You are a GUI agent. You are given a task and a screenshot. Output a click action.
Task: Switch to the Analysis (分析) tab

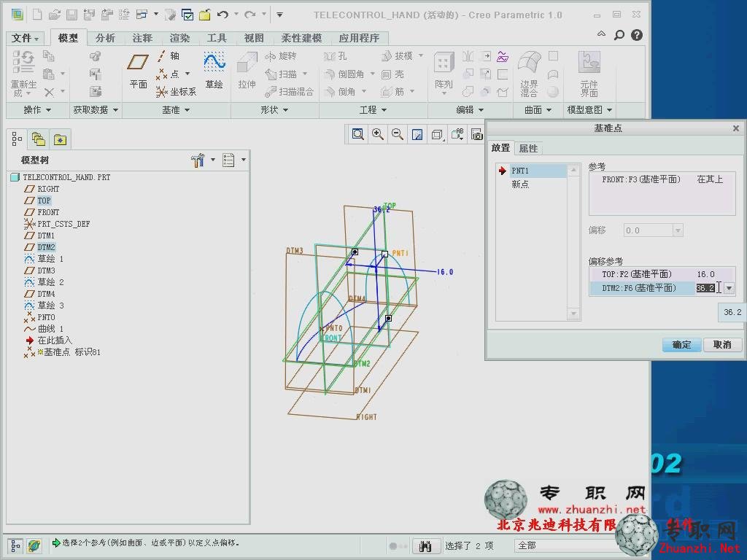click(105, 38)
